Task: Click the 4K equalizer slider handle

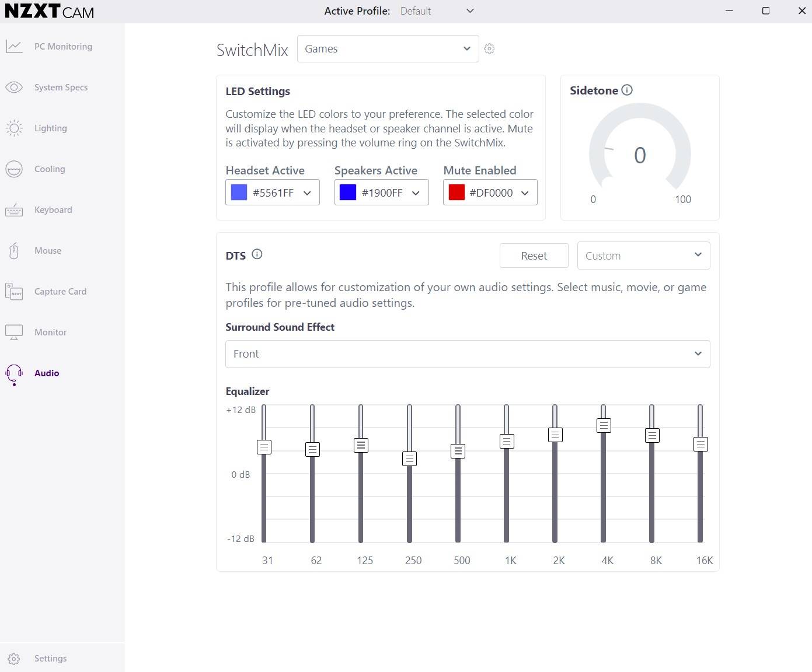Action: point(604,425)
